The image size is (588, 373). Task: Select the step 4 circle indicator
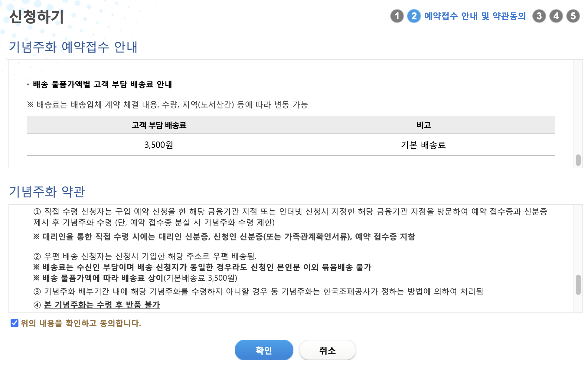coord(556,16)
